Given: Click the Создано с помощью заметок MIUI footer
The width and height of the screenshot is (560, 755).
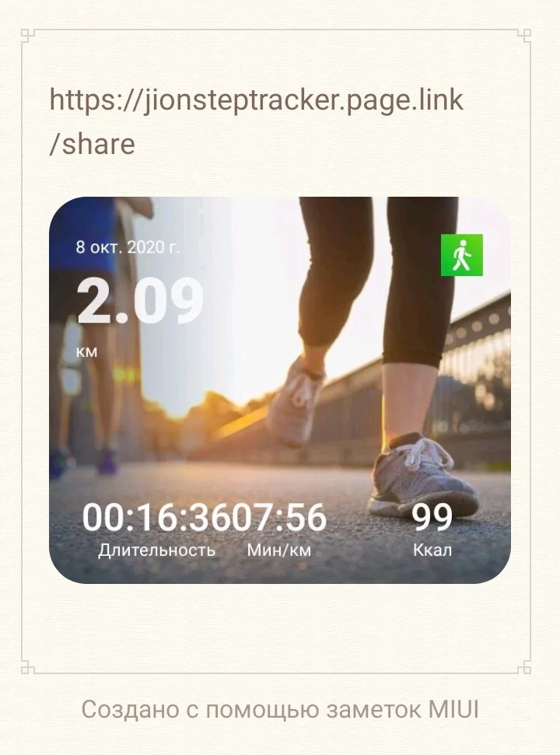Looking at the screenshot, I should [280, 709].
